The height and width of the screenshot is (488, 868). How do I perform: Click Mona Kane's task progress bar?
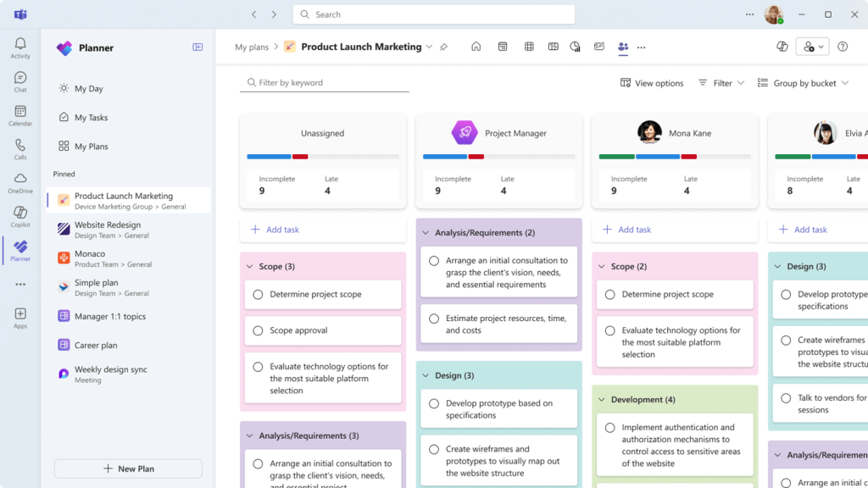click(x=675, y=156)
